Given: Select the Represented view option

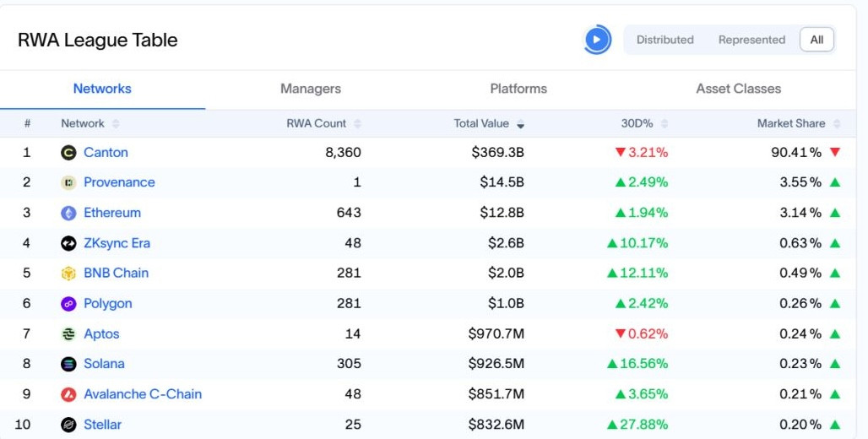Looking at the screenshot, I should 751,40.
